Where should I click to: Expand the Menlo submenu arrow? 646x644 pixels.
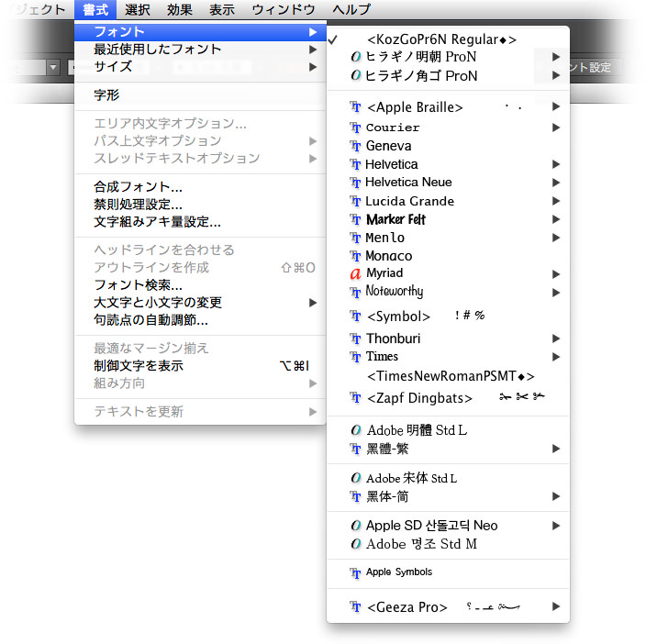pyautogui.click(x=556, y=238)
